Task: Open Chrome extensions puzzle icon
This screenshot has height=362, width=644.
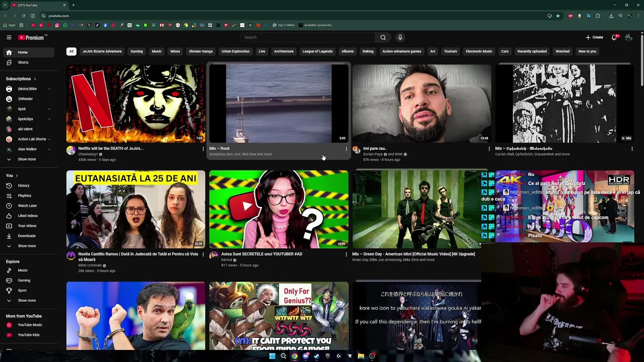Action: tap(598, 16)
